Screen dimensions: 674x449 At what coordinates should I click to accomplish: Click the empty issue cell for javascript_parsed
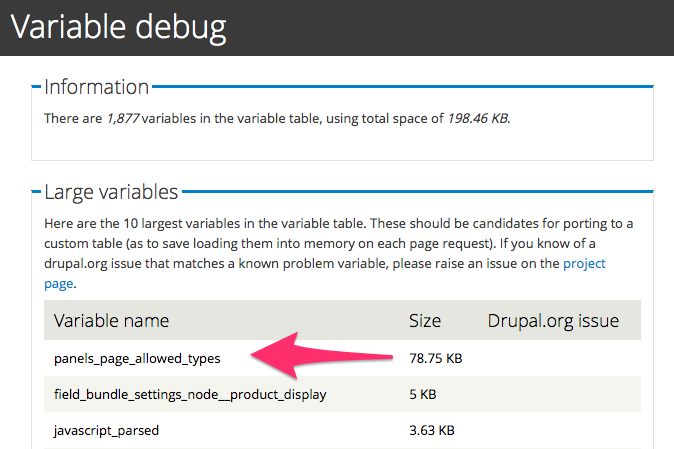(x=560, y=431)
